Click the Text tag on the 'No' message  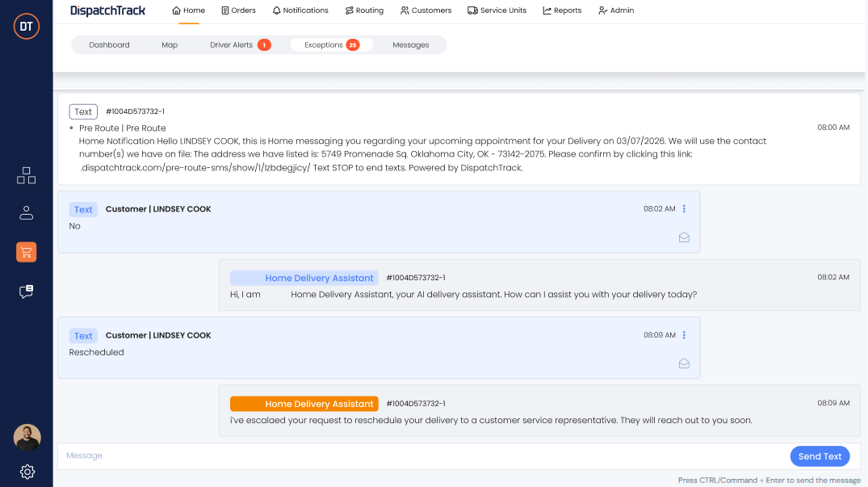(x=83, y=209)
